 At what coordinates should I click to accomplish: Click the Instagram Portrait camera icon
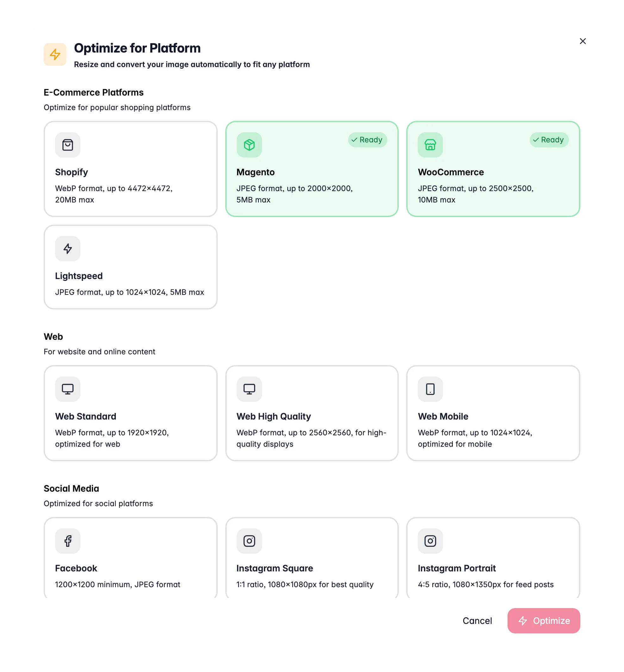(430, 541)
